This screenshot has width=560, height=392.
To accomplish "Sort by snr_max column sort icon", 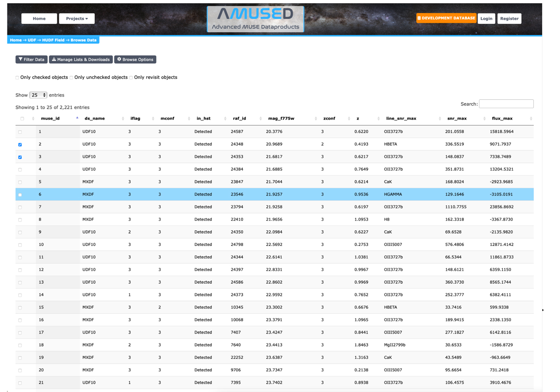I will click(484, 119).
